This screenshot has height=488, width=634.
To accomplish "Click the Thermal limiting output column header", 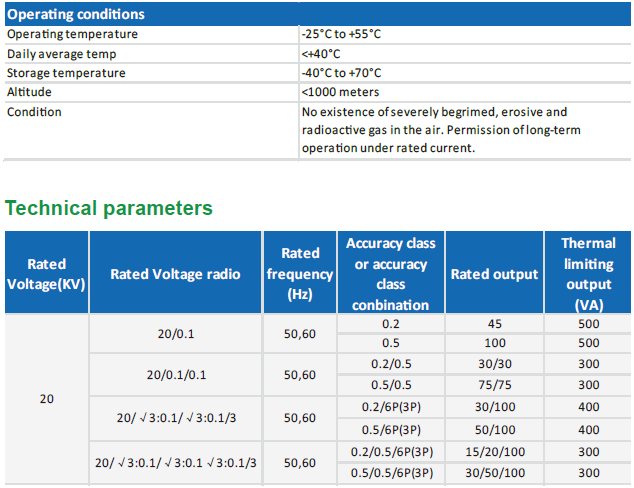I will [588, 274].
